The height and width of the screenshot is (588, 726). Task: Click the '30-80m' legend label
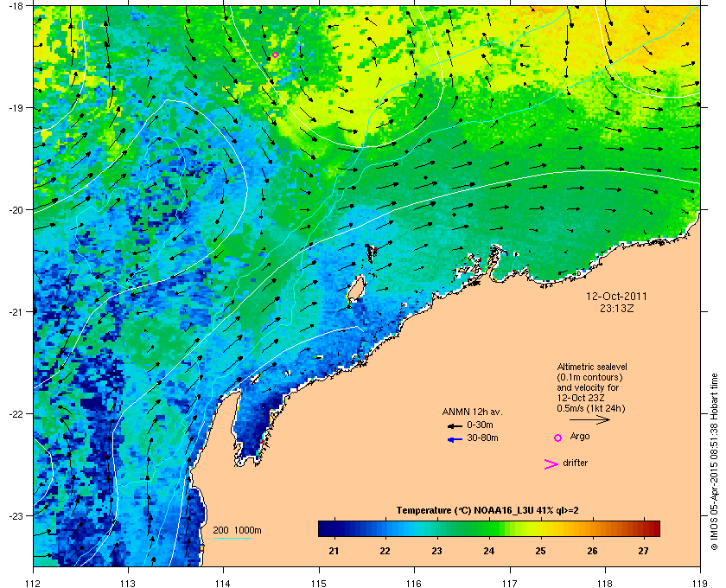(482, 438)
